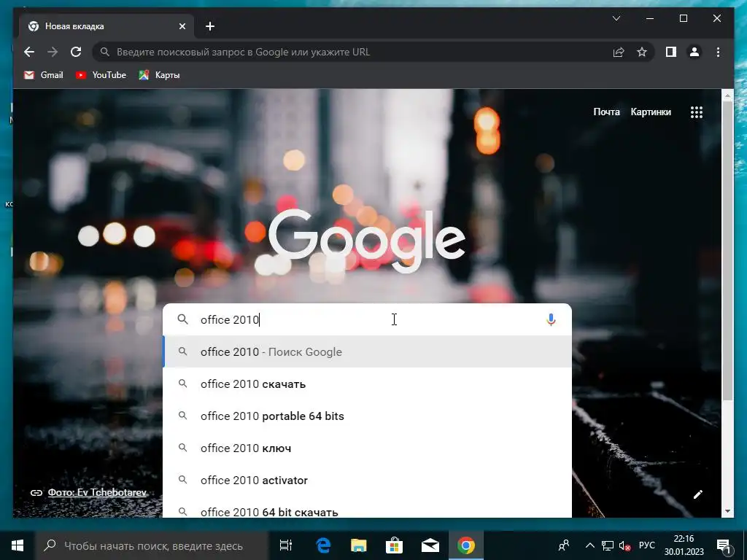Open the Почта link

pyautogui.click(x=606, y=112)
